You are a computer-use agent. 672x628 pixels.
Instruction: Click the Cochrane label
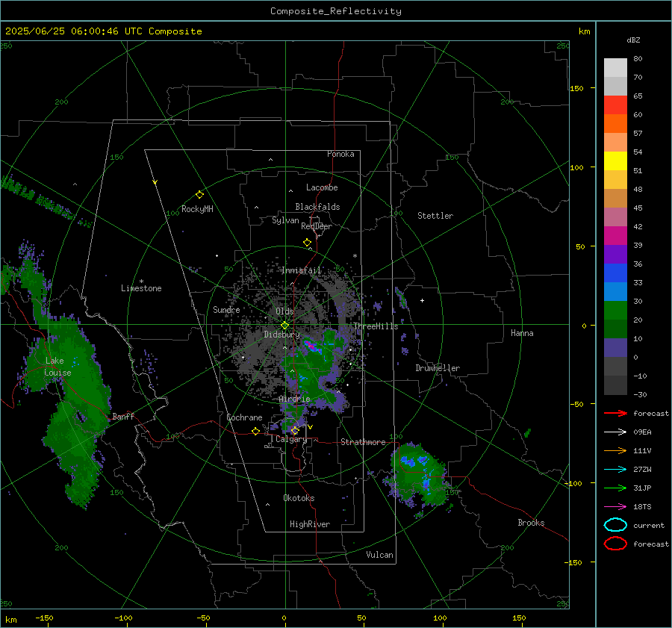click(244, 417)
